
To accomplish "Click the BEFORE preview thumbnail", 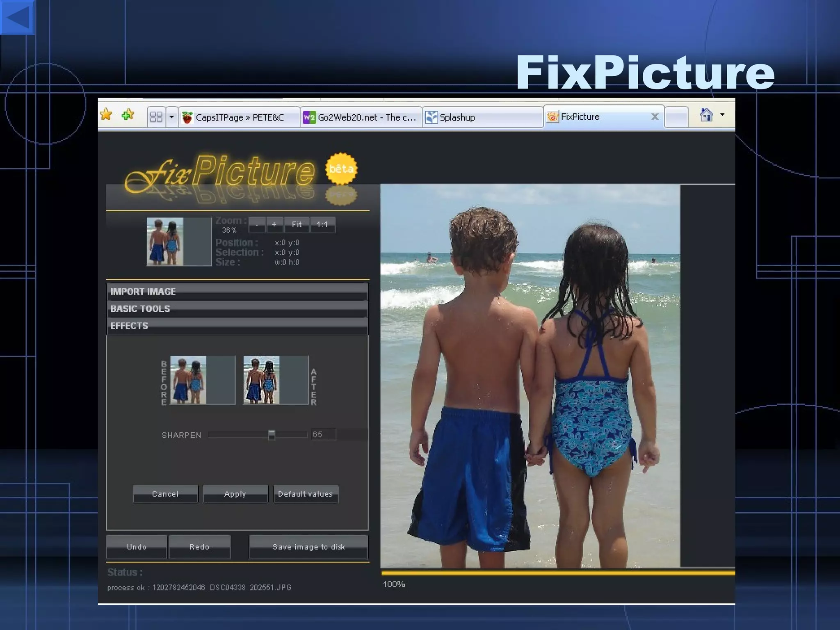I will [203, 380].
